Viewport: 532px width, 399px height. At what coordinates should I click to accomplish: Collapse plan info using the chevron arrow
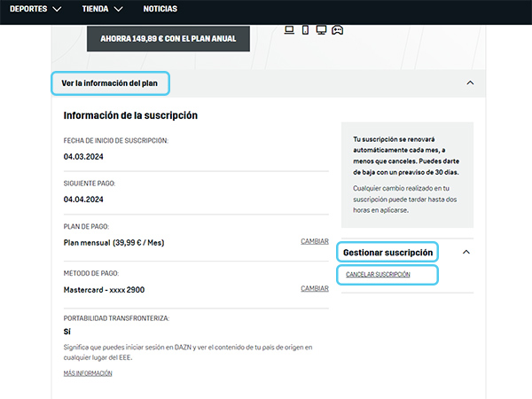(x=470, y=83)
